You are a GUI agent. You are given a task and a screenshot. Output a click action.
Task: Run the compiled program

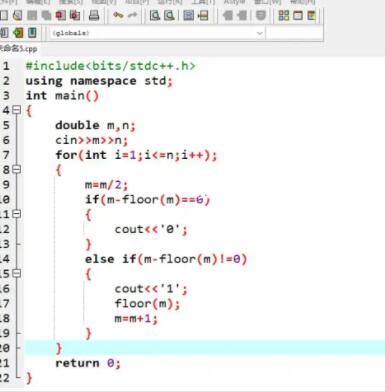pyautogui.click(x=298, y=15)
